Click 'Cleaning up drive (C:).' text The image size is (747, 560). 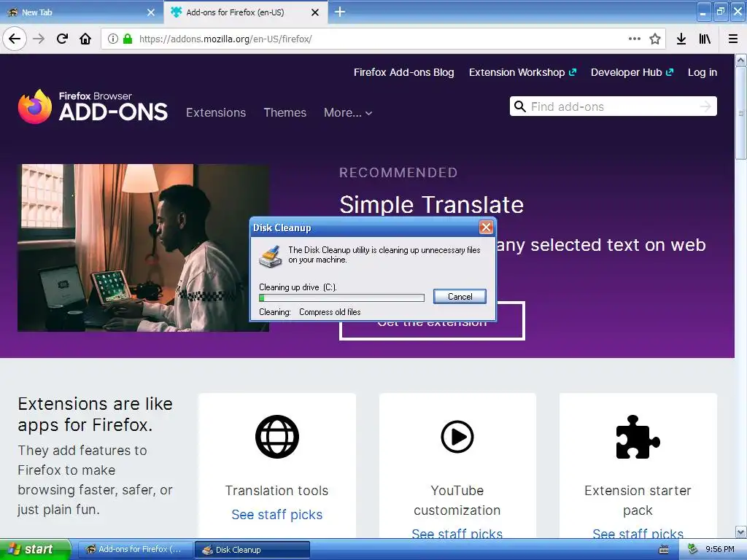tap(298, 287)
